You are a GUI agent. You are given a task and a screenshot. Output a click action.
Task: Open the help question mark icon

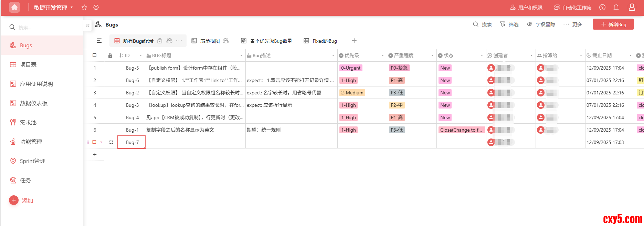602,7
